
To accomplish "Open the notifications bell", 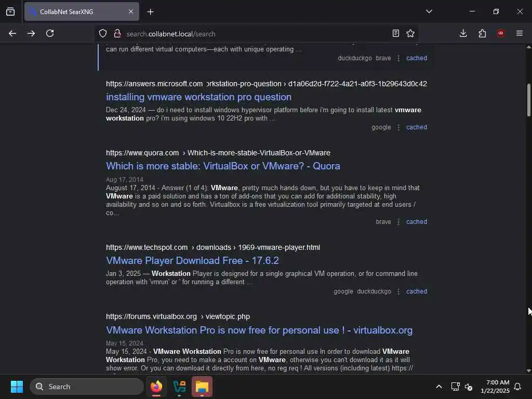I will pos(518,387).
